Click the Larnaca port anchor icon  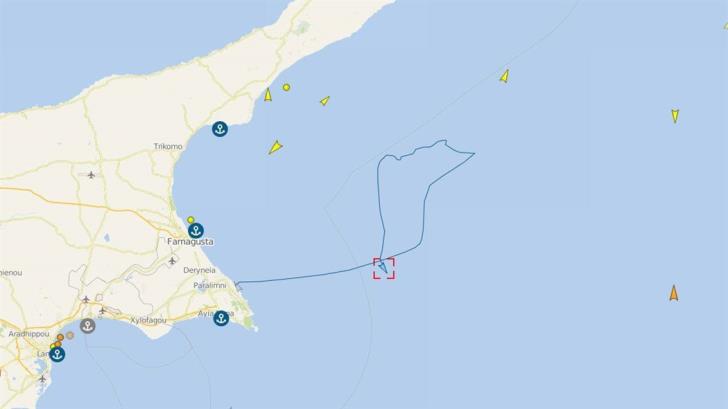[x=58, y=354]
